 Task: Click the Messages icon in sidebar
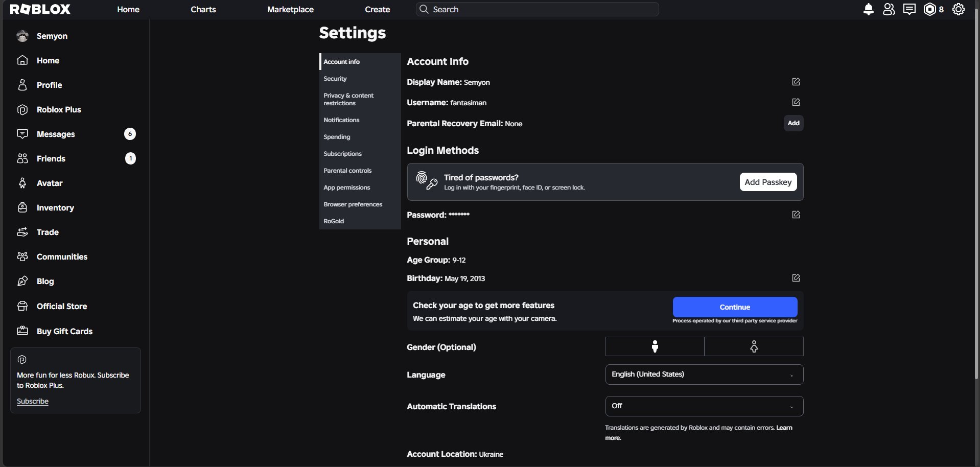point(22,134)
